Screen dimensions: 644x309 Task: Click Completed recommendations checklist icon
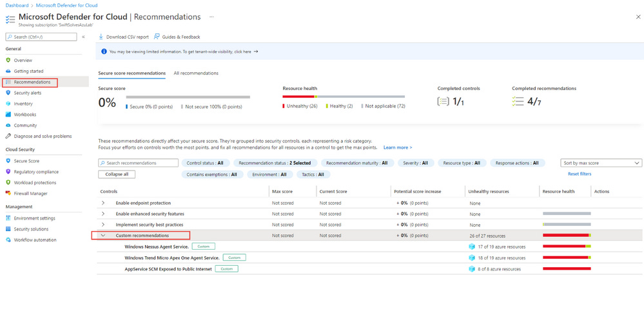click(x=518, y=101)
